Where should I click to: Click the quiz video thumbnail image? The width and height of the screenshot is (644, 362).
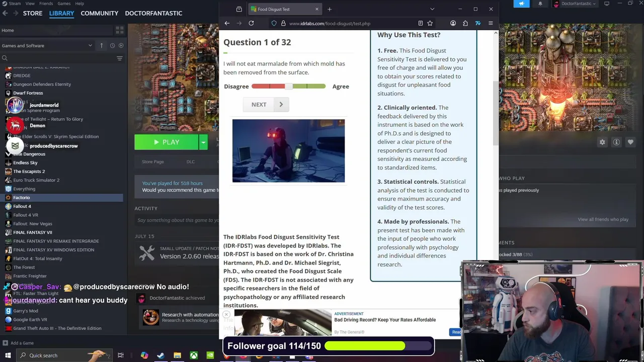pyautogui.click(x=288, y=150)
